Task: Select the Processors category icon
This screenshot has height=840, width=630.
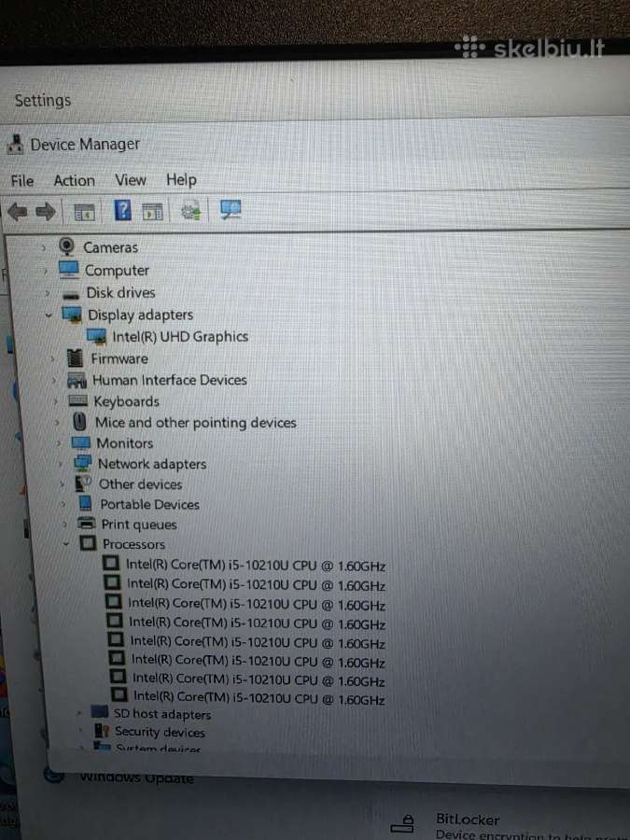Action: [x=88, y=543]
